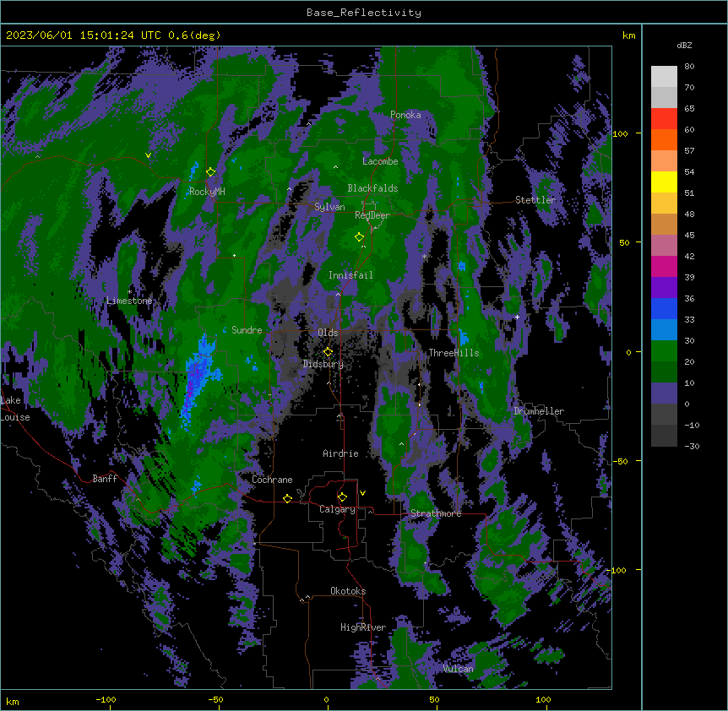Click the Stettler city label
The height and width of the screenshot is (711, 728).
[x=535, y=200]
